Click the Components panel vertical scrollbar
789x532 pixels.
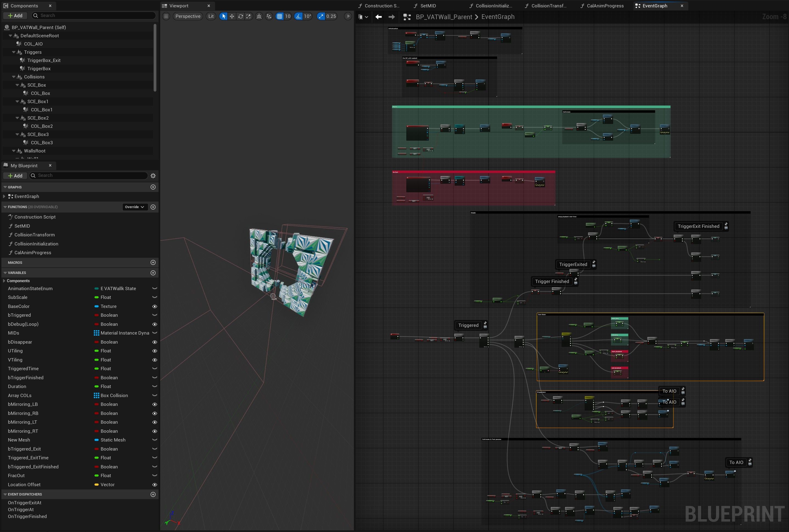coord(155,58)
